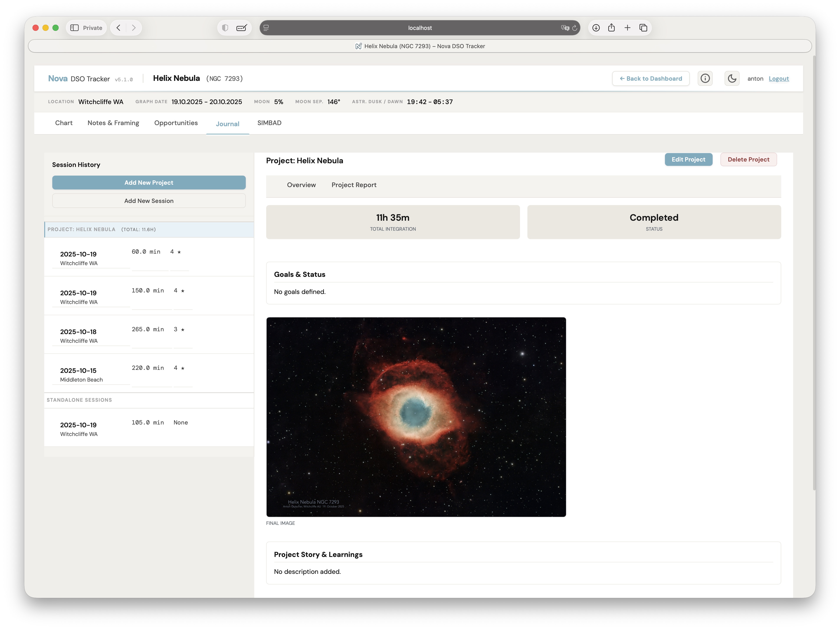Click the privacy shield icon
This screenshot has height=630, width=840.
[x=225, y=28]
